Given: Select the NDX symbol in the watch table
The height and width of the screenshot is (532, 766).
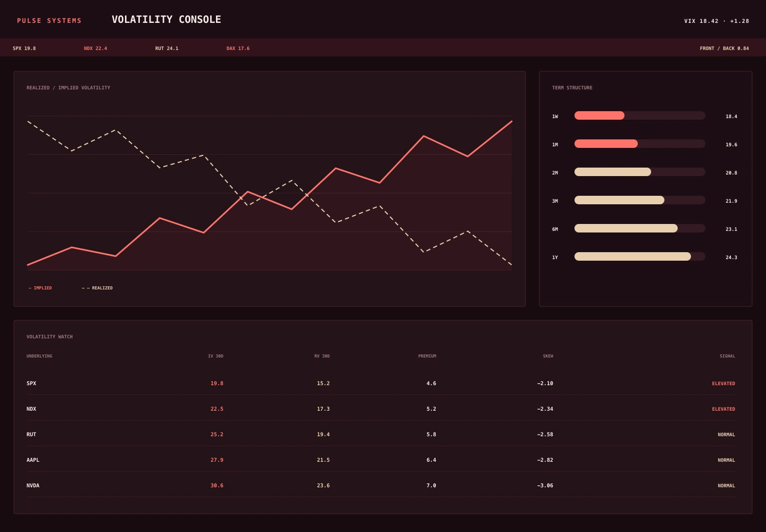Looking at the screenshot, I should click(x=31, y=409).
